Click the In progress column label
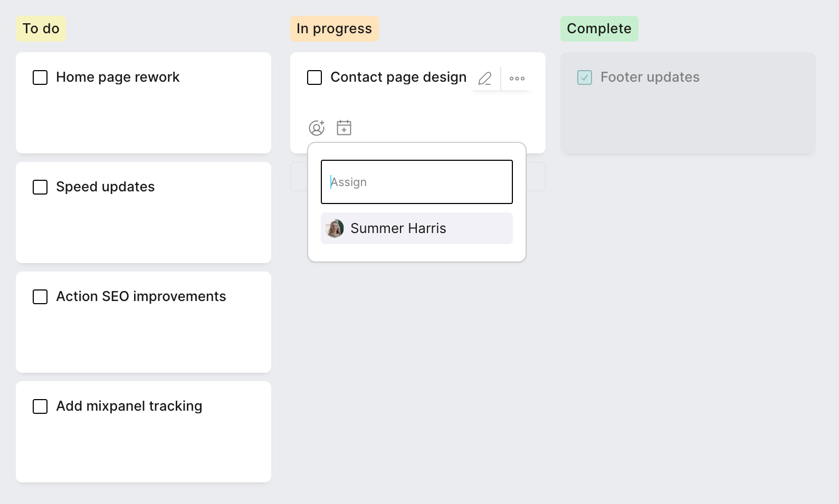Viewport: 839px width, 504px height. (334, 28)
